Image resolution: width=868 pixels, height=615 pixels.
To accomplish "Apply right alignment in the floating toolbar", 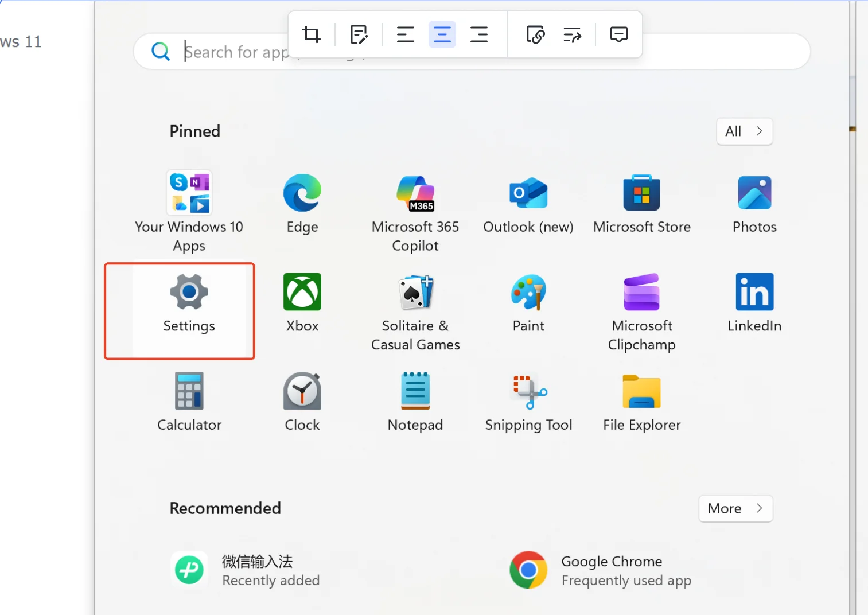I will (x=479, y=34).
